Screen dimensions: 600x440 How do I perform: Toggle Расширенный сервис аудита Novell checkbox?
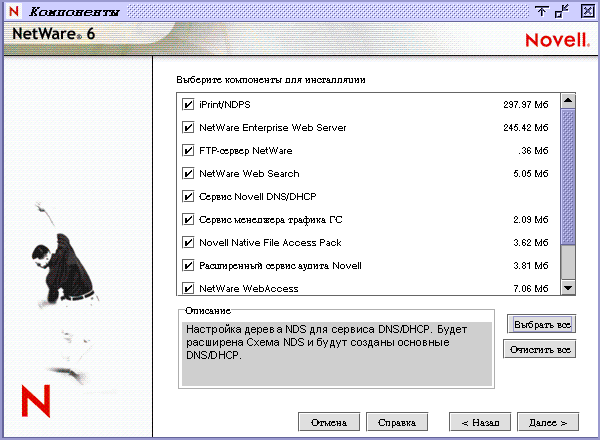(188, 266)
